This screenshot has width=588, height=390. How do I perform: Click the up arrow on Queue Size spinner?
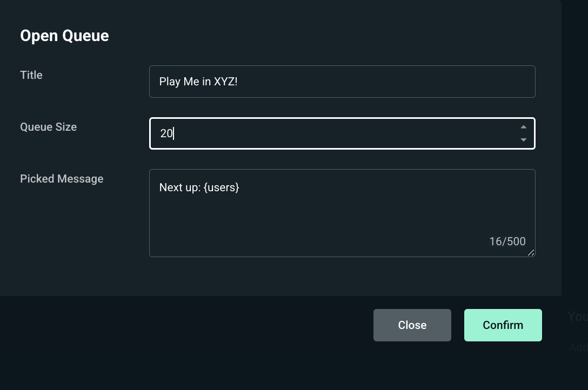click(x=523, y=127)
